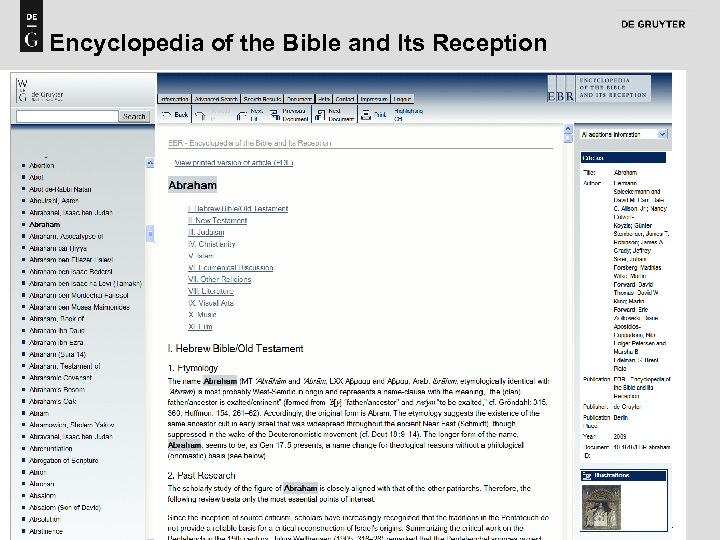
Task: Click the Search button
Action: [x=134, y=117]
